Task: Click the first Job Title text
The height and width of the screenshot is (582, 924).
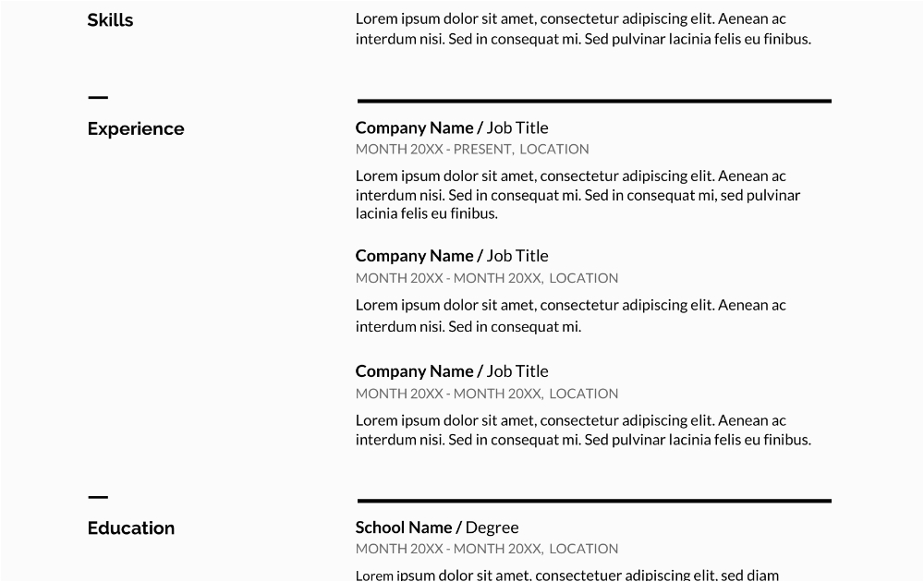Action: [x=517, y=127]
